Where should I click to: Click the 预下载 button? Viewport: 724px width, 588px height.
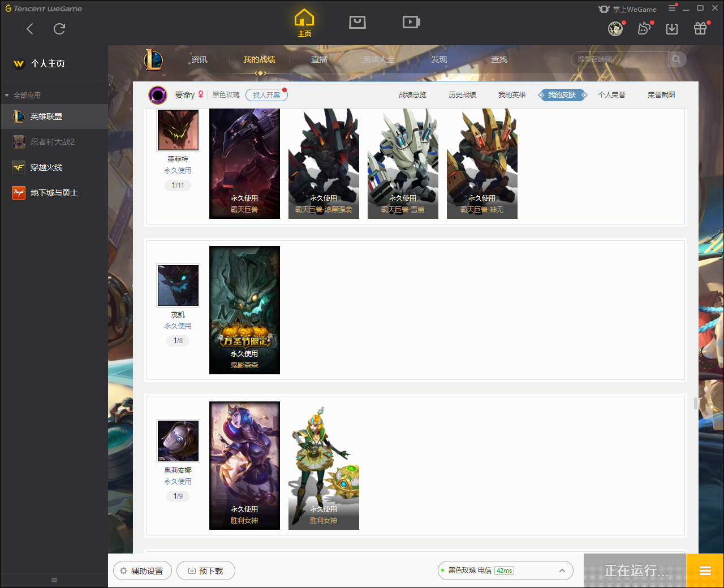coord(206,571)
